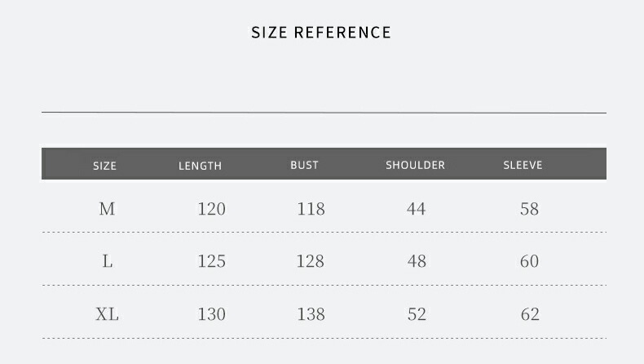644x364 pixels.
Task: Click length value 120 for size M
Action: (211, 209)
